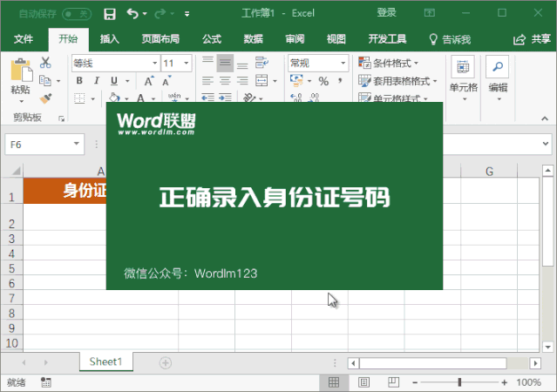Select column G header
This screenshot has height=392, width=557.
pos(489,172)
